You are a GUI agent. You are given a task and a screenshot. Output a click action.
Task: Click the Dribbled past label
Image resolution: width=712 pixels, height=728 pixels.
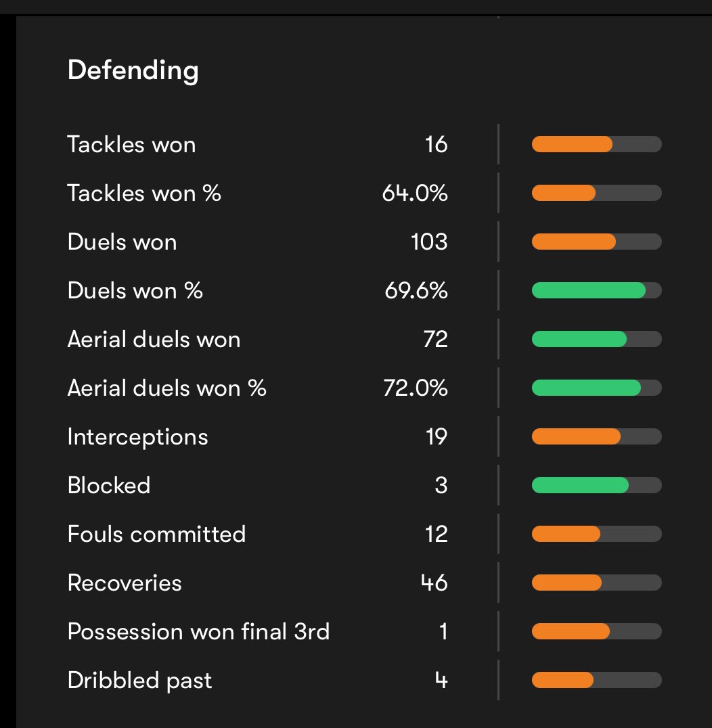point(139,681)
